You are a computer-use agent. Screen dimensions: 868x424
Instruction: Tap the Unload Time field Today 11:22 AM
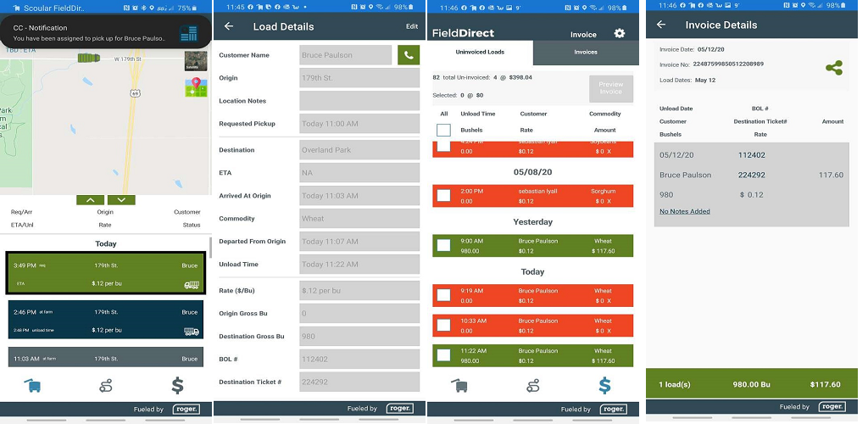359,264
